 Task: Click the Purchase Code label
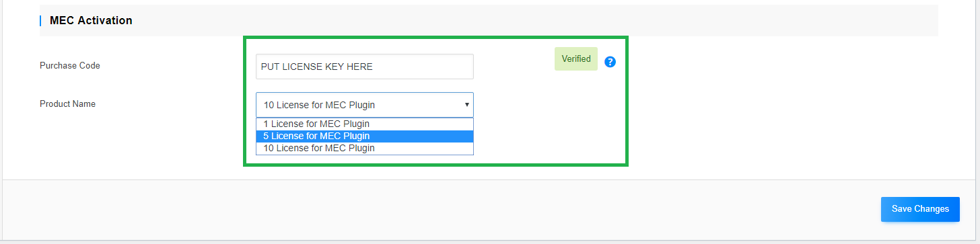coord(70,65)
